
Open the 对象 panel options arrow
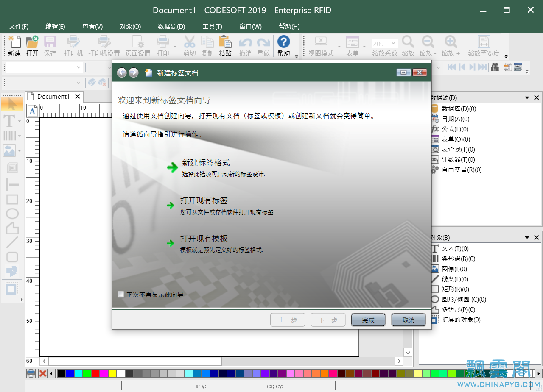527,238
